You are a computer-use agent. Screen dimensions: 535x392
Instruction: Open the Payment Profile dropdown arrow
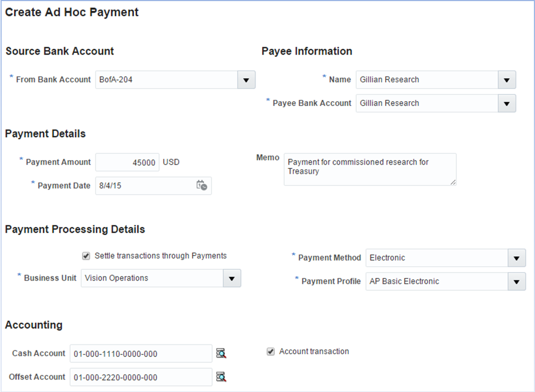coord(516,282)
